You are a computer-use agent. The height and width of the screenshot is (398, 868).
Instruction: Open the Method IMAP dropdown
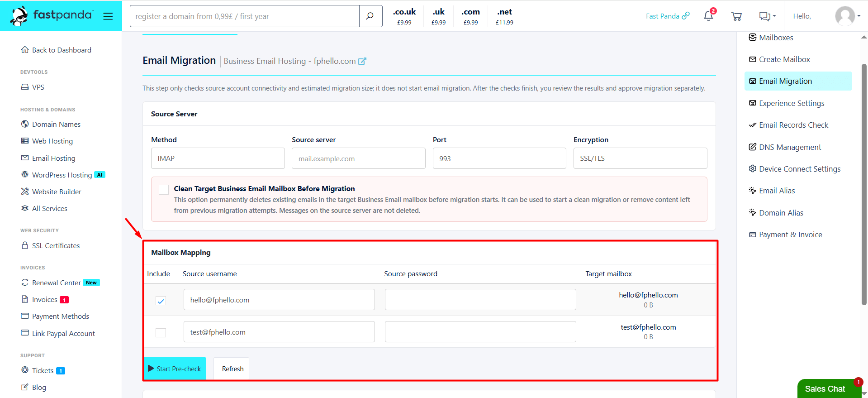pos(218,158)
